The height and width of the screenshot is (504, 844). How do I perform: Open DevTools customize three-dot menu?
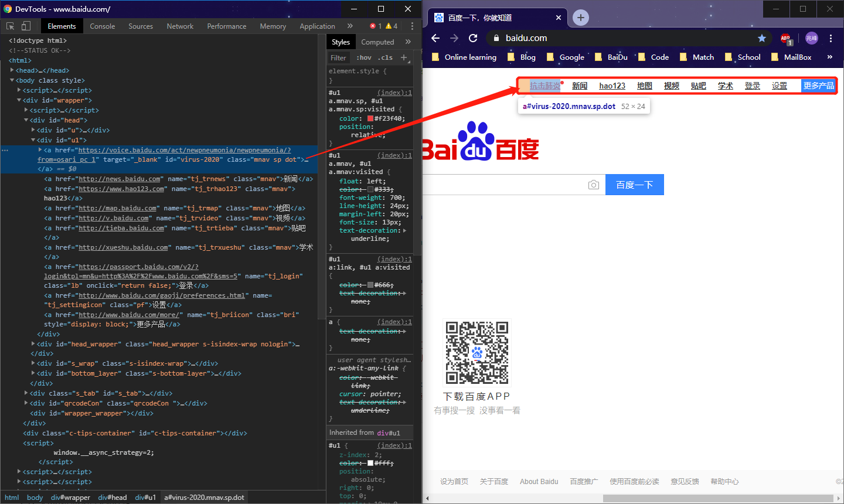(x=412, y=26)
